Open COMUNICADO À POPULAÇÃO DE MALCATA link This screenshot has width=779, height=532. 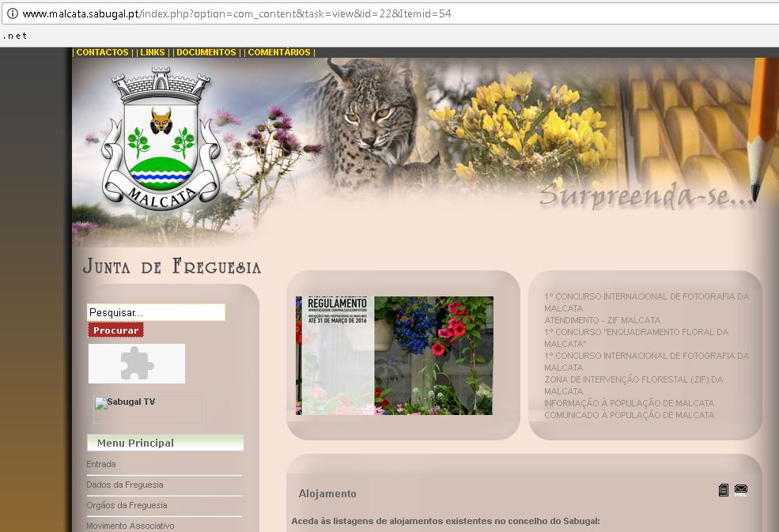point(629,415)
